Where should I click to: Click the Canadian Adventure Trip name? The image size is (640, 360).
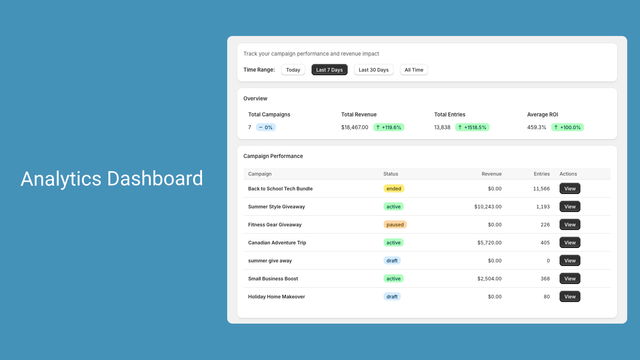click(277, 242)
